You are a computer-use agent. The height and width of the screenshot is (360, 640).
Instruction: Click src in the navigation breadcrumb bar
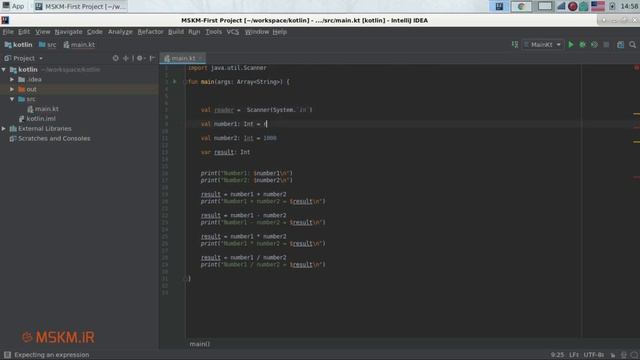pyautogui.click(x=47, y=44)
